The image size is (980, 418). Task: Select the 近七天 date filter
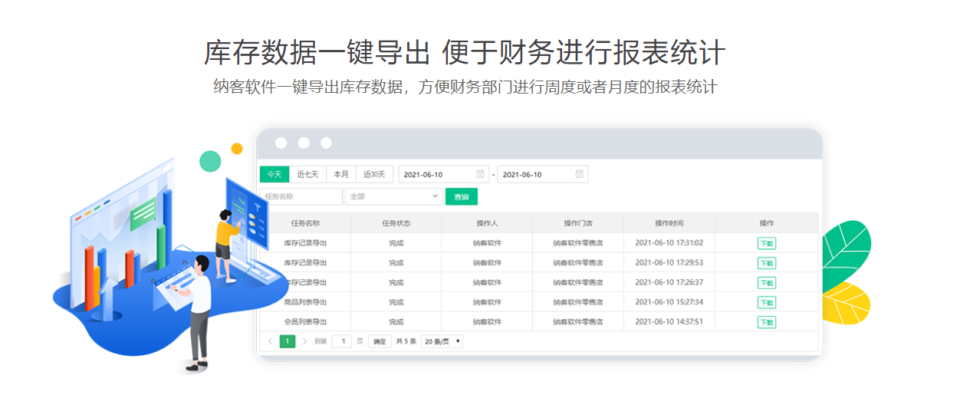point(307,174)
